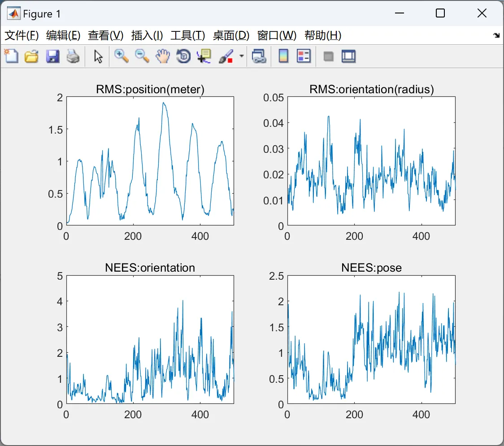The image size is (504, 446).
Task: Select the Edit Plot arrow tool
Action: coord(98,56)
